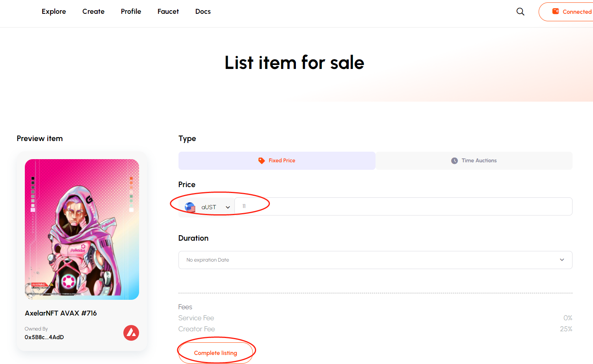Select the Fixed Price listing type
593x364 pixels.
[x=277, y=161]
